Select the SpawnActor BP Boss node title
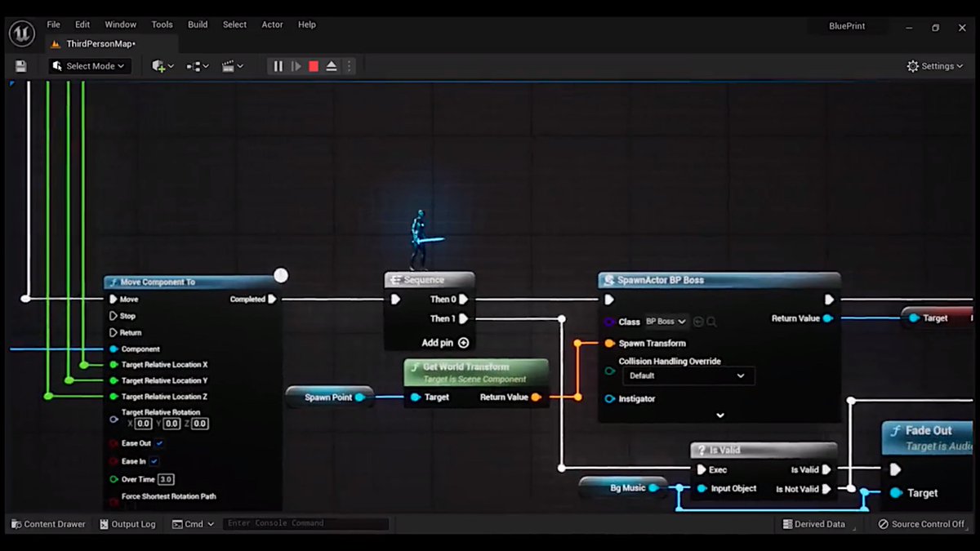 point(661,280)
